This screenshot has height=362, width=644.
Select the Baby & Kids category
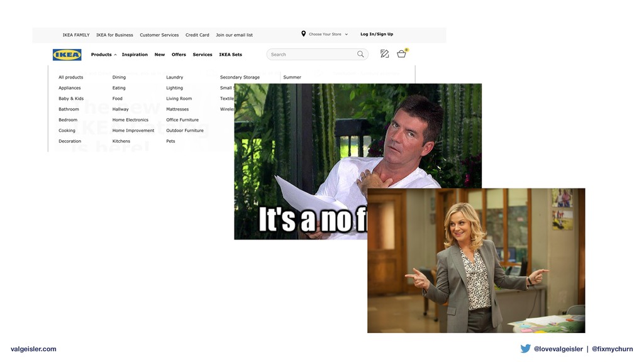pos(70,99)
